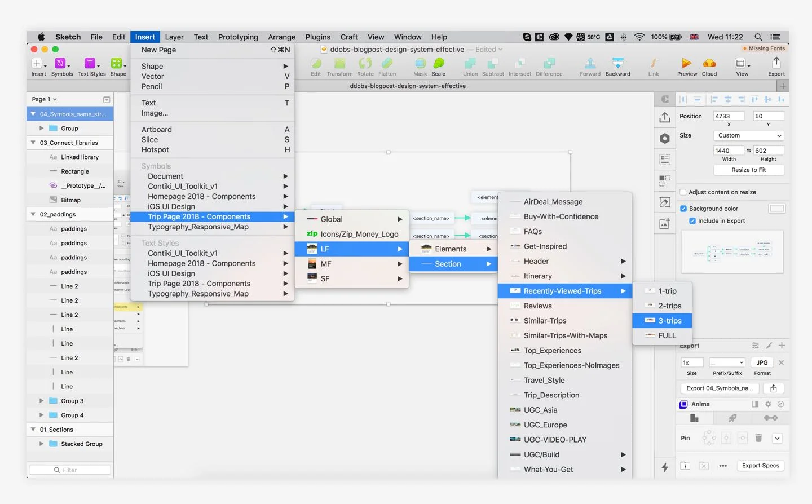Click the background color swatch

click(776, 209)
